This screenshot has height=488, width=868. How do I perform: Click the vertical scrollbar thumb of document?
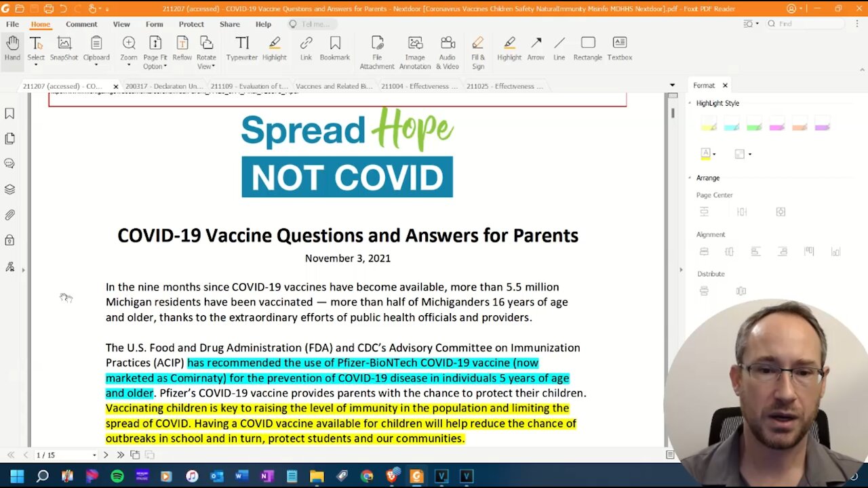coord(673,113)
